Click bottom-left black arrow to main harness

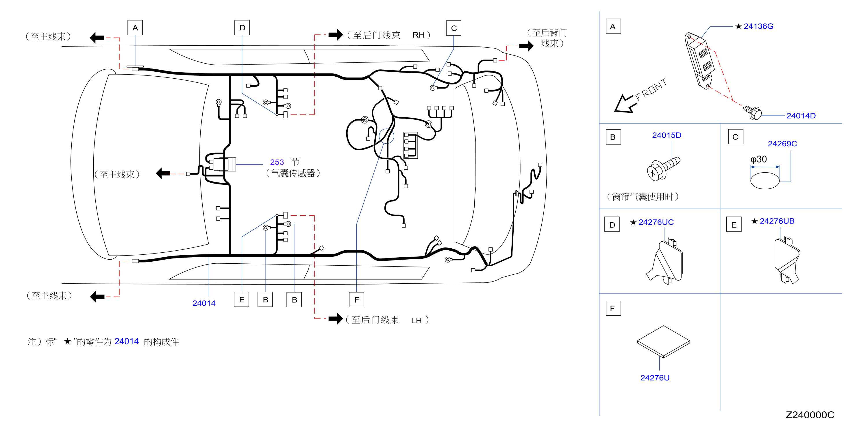(x=97, y=297)
